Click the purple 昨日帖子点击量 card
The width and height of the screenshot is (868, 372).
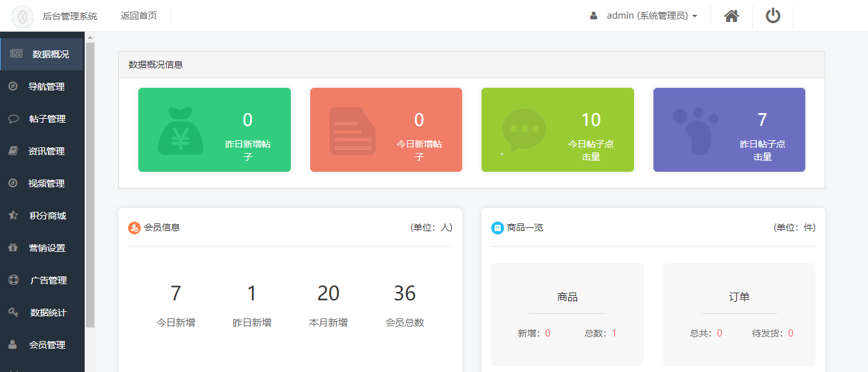coord(729,130)
